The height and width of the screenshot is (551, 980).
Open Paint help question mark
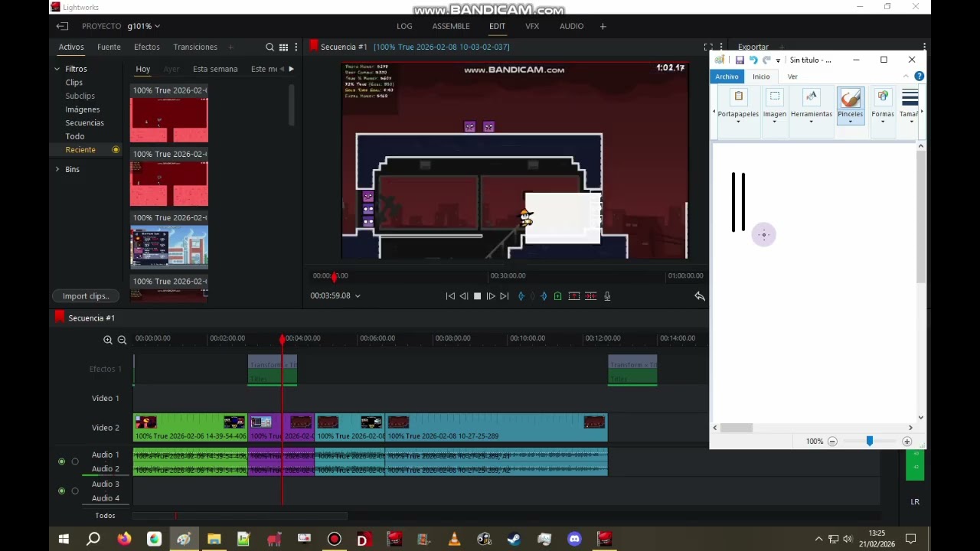pyautogui.click(x=920, y=77)
